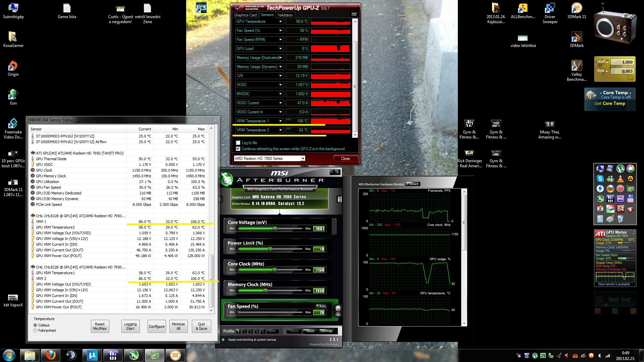This screenshot has height=362, width=644.
Task: Launch uTorrent from the launcher gadget
Action: pyautogui.click(x=620, y=169)
